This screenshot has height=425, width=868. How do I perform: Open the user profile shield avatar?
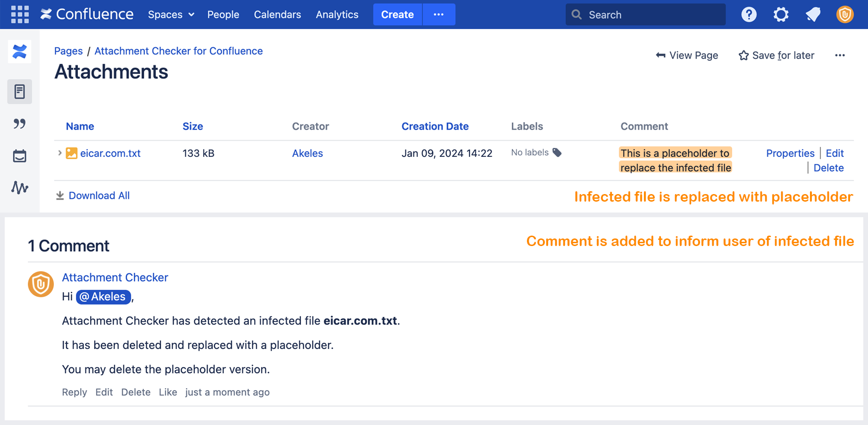[845, 15]
